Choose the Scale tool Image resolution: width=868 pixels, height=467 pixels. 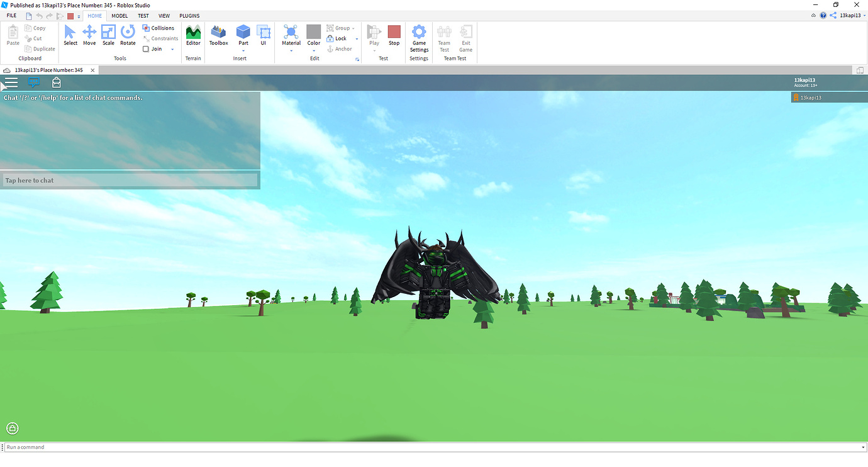click(108, 35)
